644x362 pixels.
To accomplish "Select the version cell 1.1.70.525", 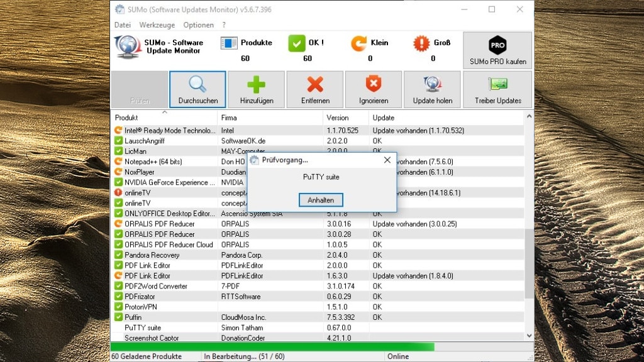I will coord(343,131).
